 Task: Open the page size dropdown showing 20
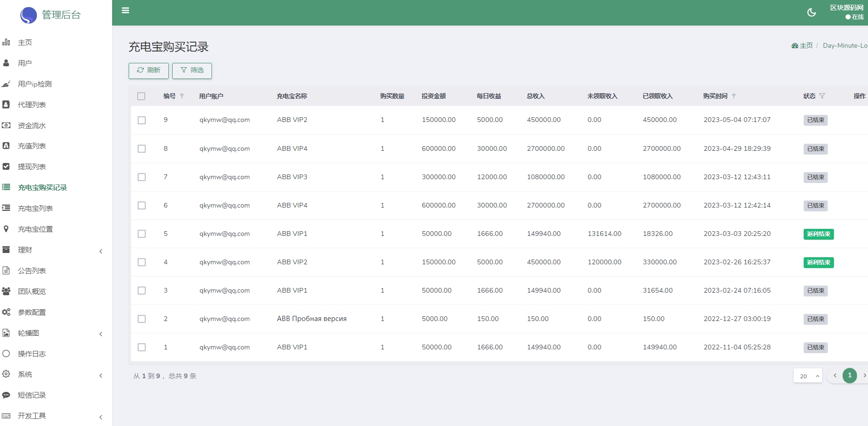tap(807, 376)
